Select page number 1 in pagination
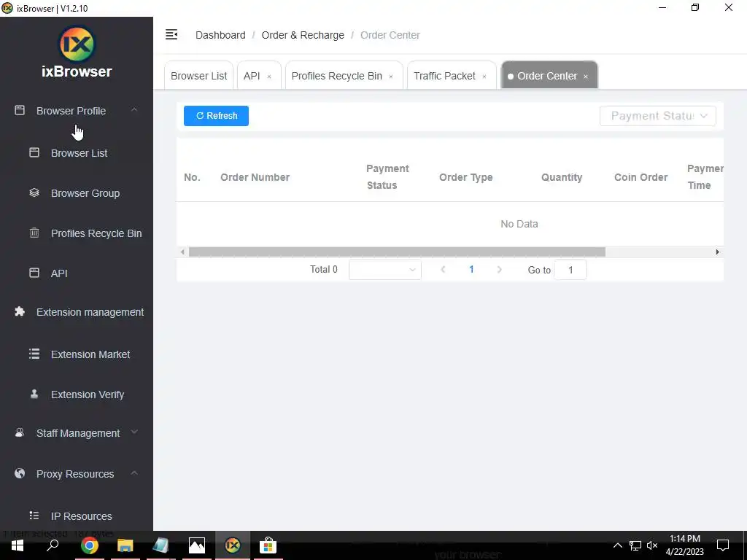747x560 pixels. click(471, 270)
